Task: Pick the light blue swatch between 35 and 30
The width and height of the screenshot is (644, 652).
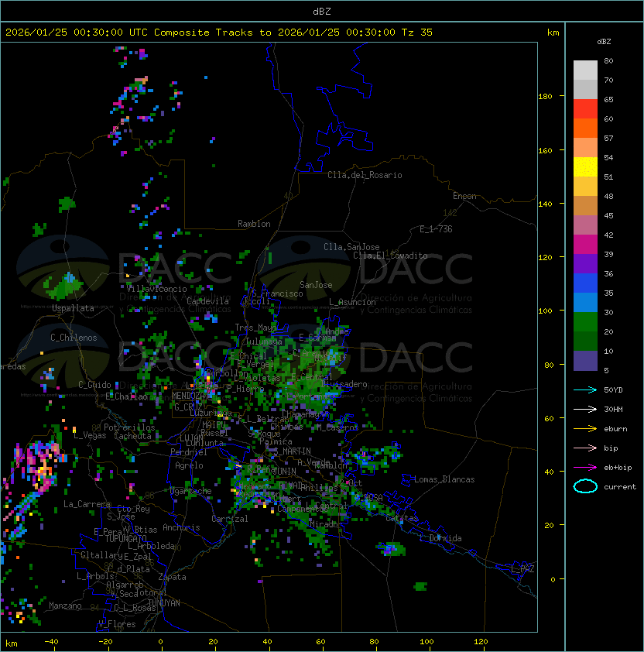Action: point(585,303)
